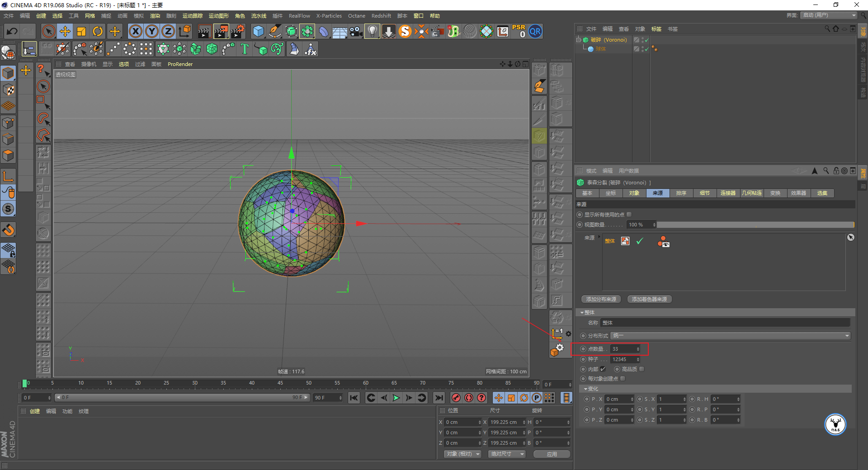Toggle the Z axis lock icon

(168, 31)
